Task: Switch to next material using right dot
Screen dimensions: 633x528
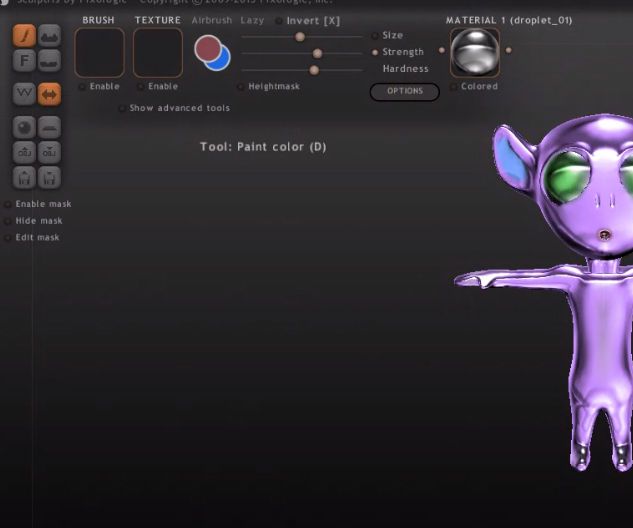Action: click(x=509, y=50)
